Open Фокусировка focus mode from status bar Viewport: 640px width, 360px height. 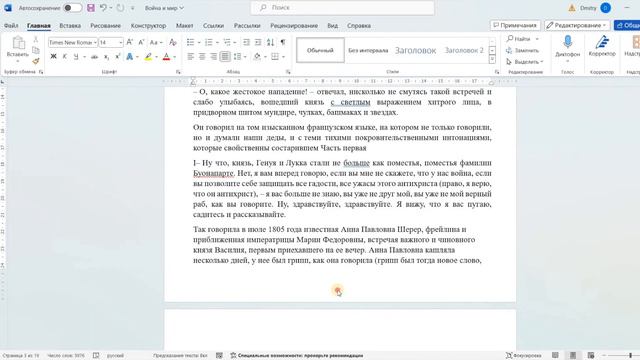(524, 356)
